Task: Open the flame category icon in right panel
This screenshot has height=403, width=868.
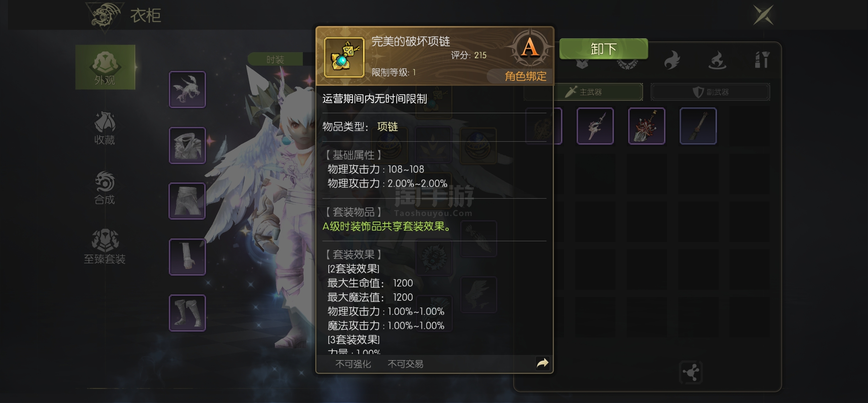Action: click(672, 60)
